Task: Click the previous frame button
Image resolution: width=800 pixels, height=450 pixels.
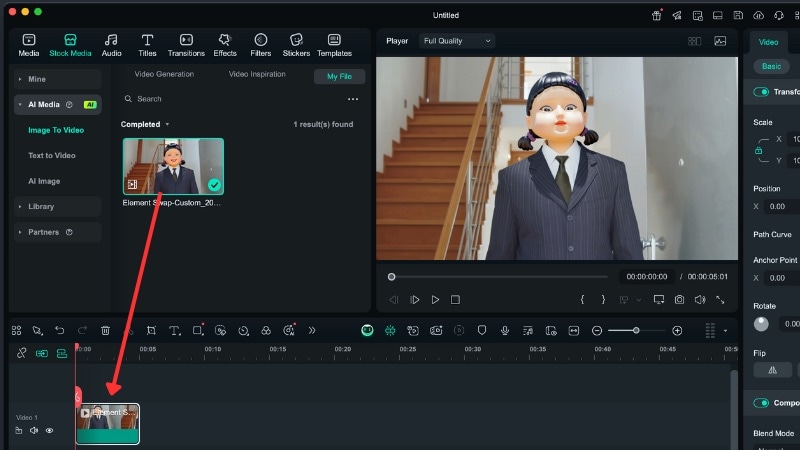Action: click(x=393, y=300)
